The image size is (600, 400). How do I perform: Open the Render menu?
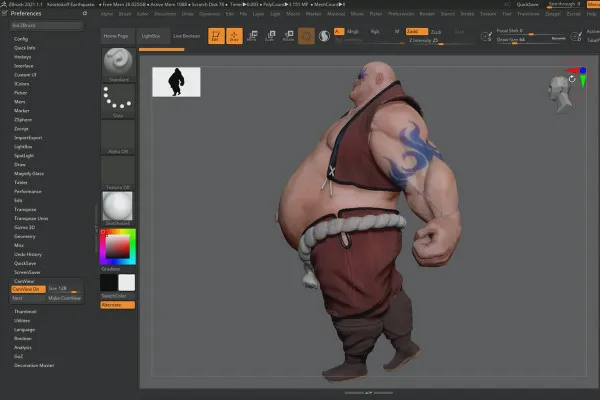427,14
